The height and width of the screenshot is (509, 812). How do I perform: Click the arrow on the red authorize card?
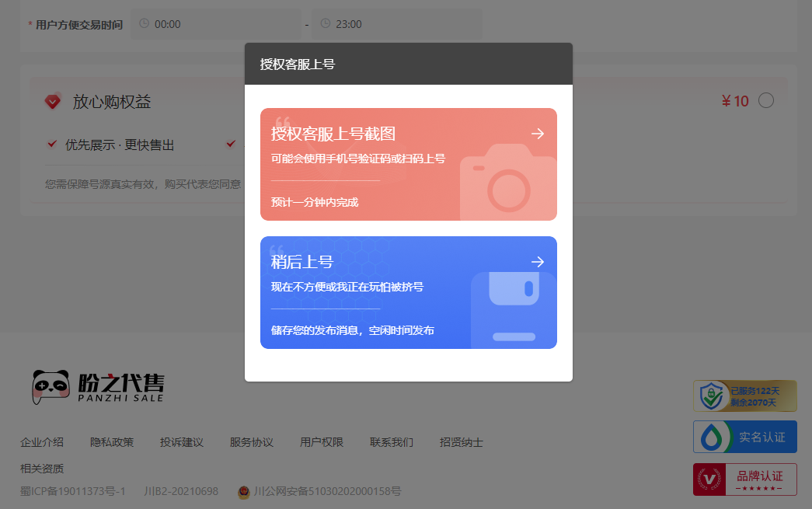[538, 134]
